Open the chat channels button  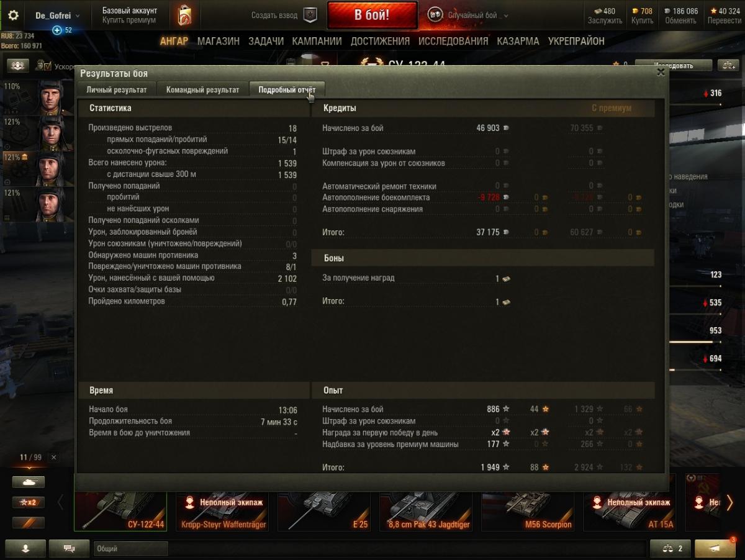pyautogui.click(x=69, y=549)
